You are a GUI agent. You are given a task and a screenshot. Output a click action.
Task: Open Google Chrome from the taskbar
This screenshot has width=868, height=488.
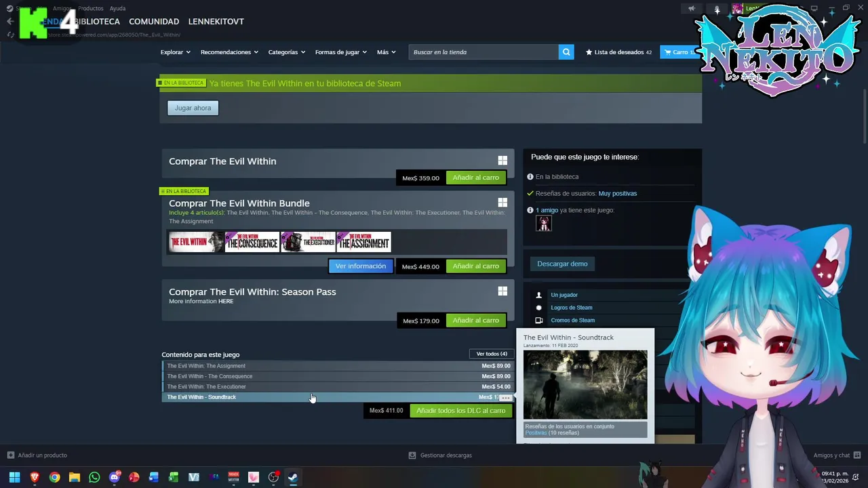54,477
